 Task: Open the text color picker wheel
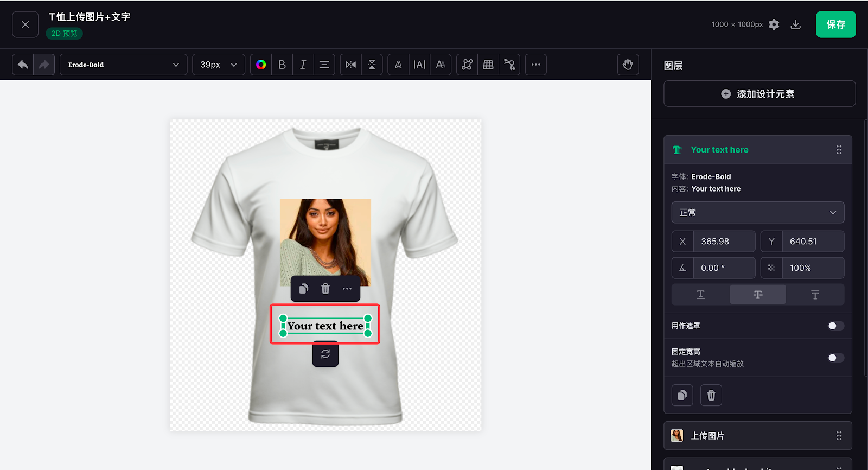tap(261, 65)
